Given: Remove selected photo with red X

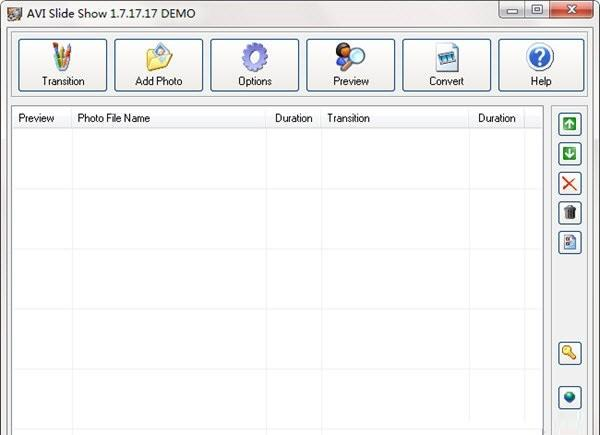Looking at the screenshot, I should [x=570, y=183].
